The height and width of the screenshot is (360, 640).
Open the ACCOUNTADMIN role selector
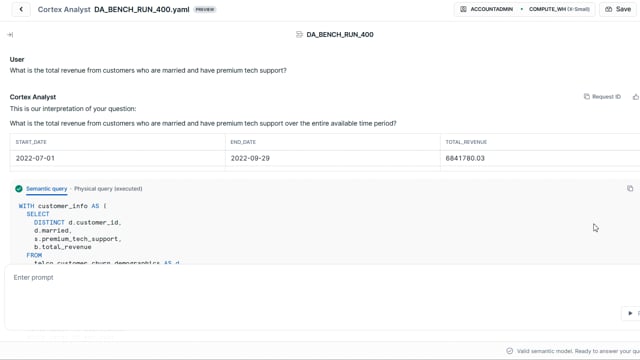click(487, 9)
